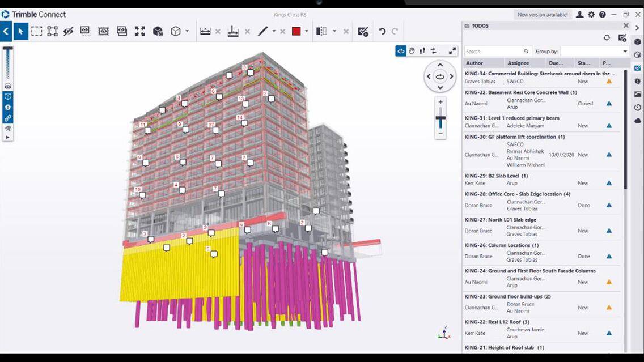
Task: Open the Group by dropdown
Action: (x=595, y=52)
